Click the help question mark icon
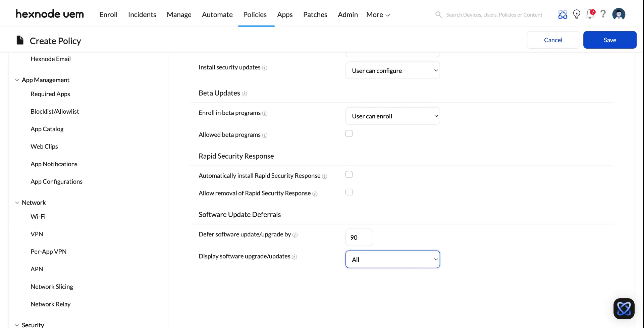The image size is (644, 328). (603, 14)
